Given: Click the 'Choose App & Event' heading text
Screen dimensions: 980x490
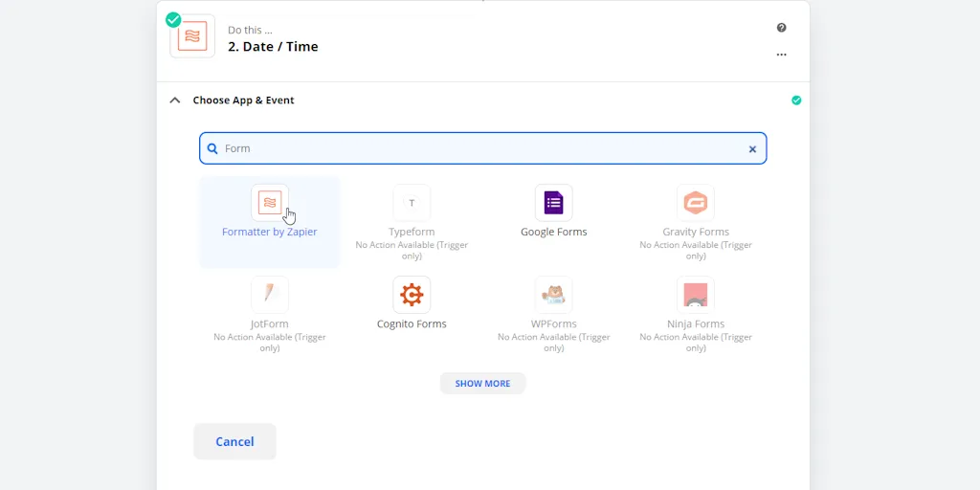Looking at the screenshot, I should (x=243, y=100).
